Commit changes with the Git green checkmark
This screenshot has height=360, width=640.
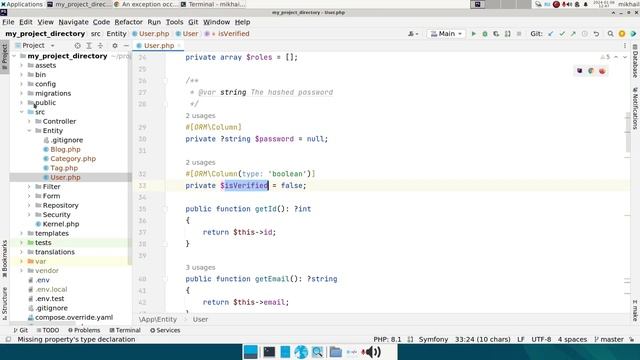point(562,34)
